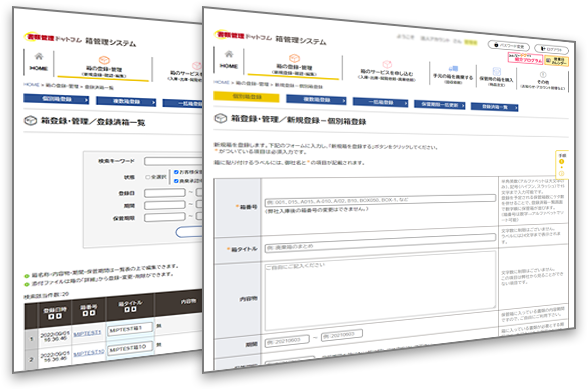The height and width of the screenshot is (389, 588).
Task: Select 個別箱登録 tab in back window
Action: 56,99
